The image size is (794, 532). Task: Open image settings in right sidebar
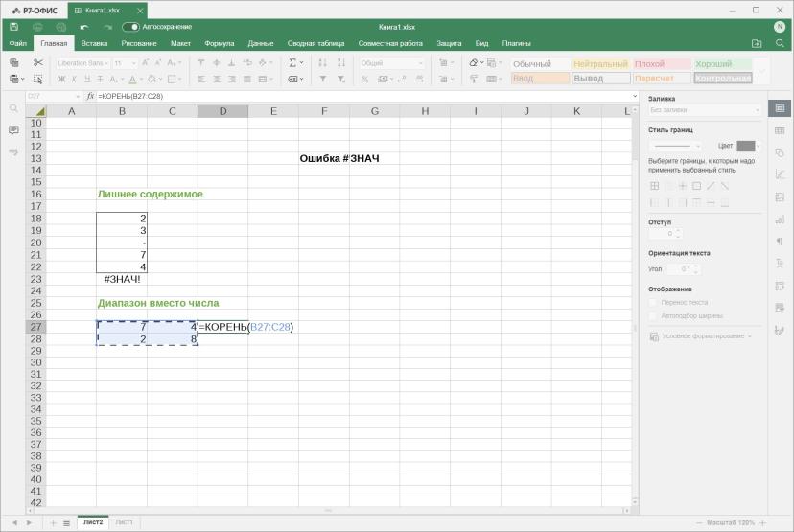(780, 197)
